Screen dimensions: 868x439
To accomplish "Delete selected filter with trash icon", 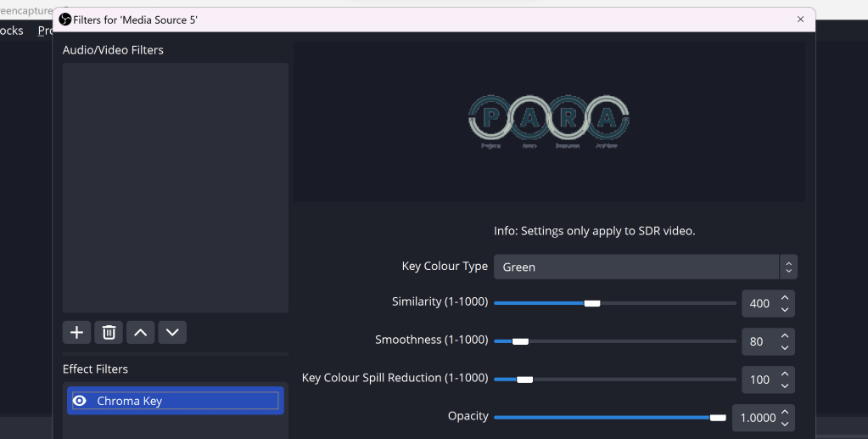I will pyautogui.click(x=109, y=333).
